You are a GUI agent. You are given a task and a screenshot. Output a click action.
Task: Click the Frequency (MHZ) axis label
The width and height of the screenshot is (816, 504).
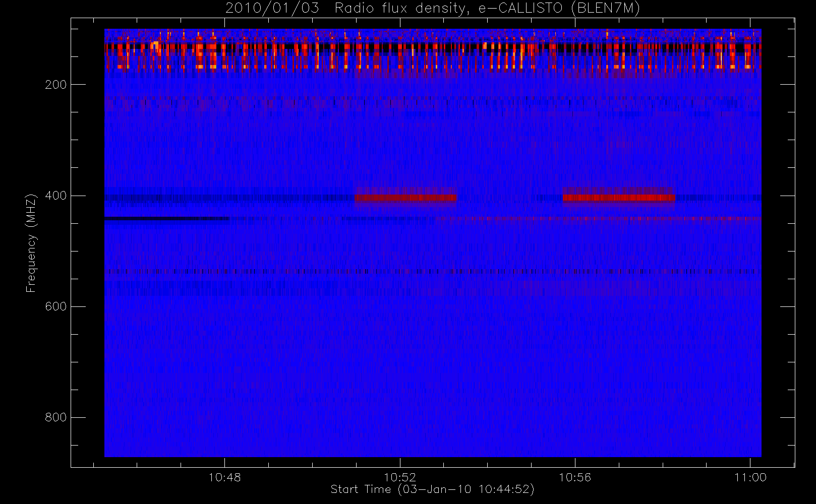point(31,243)
